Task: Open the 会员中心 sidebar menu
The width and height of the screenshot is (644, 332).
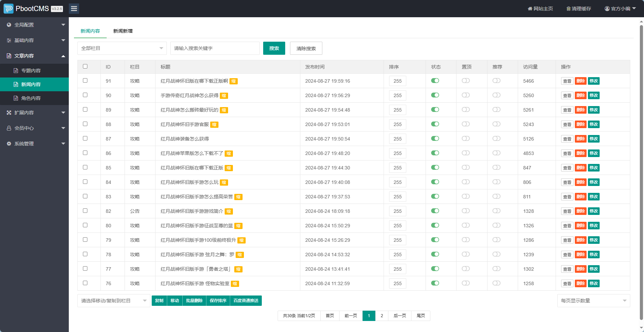Action: click(x=34, y=128)
